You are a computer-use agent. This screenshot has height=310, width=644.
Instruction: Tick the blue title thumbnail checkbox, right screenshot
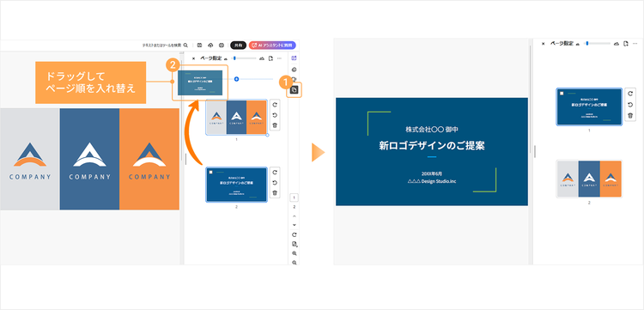tap(562, 94)
